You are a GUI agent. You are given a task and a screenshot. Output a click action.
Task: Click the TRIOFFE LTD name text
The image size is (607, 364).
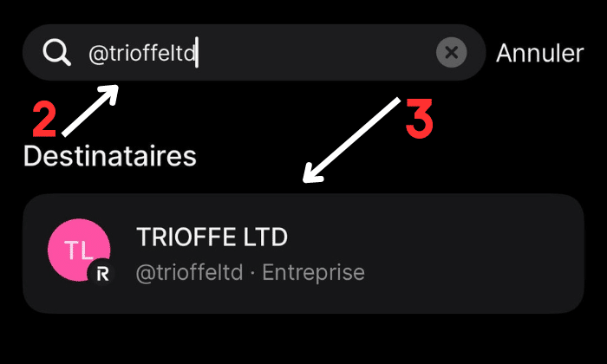coord(212,237)
